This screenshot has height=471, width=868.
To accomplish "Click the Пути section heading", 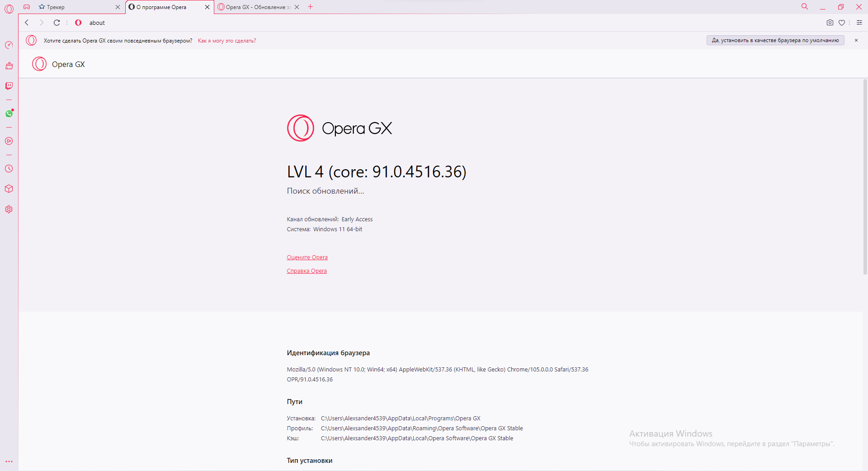I will coord(295,402).
